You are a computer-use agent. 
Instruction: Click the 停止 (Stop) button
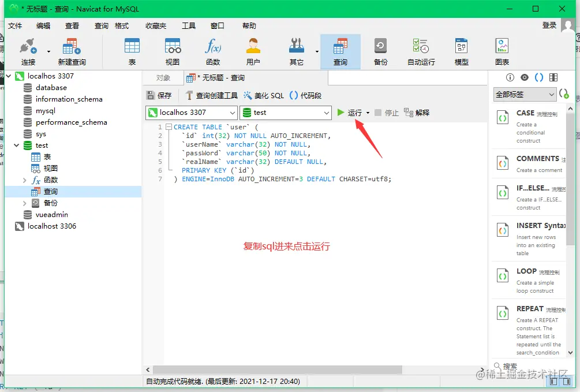pyautogui.click(x=386, y=113)
